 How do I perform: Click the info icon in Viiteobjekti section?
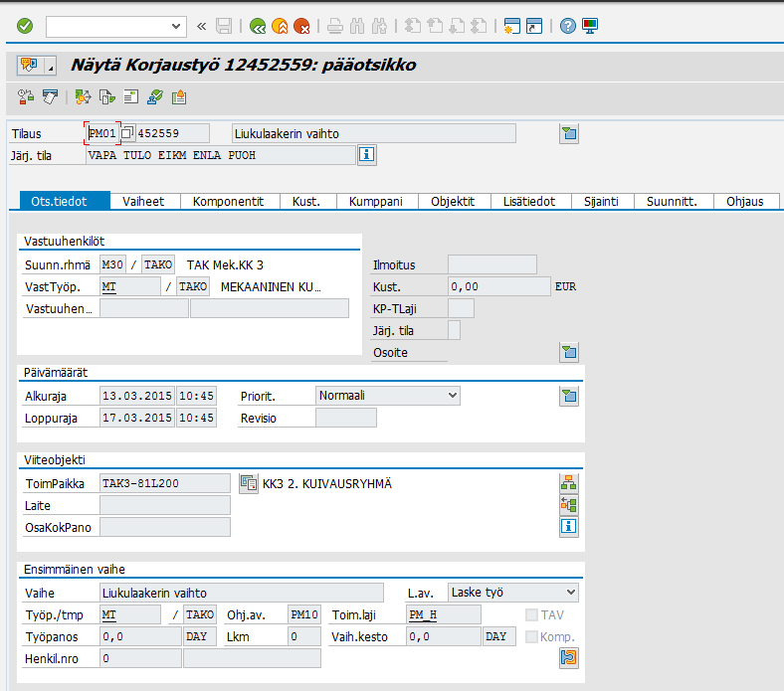pos(569,527)
